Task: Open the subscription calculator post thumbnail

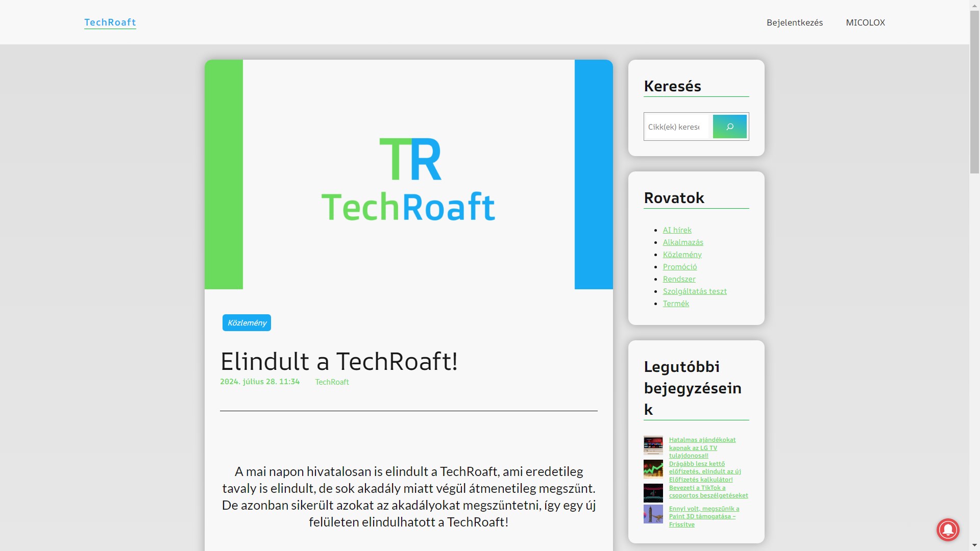Action: pyautogui.click(x=653, y=468)
